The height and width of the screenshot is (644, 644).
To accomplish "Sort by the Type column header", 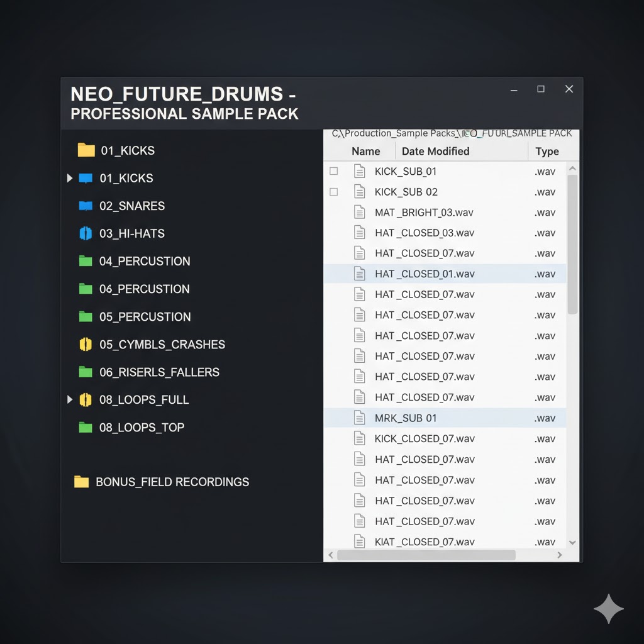I will pyautogui.click(x=547, y=151).
